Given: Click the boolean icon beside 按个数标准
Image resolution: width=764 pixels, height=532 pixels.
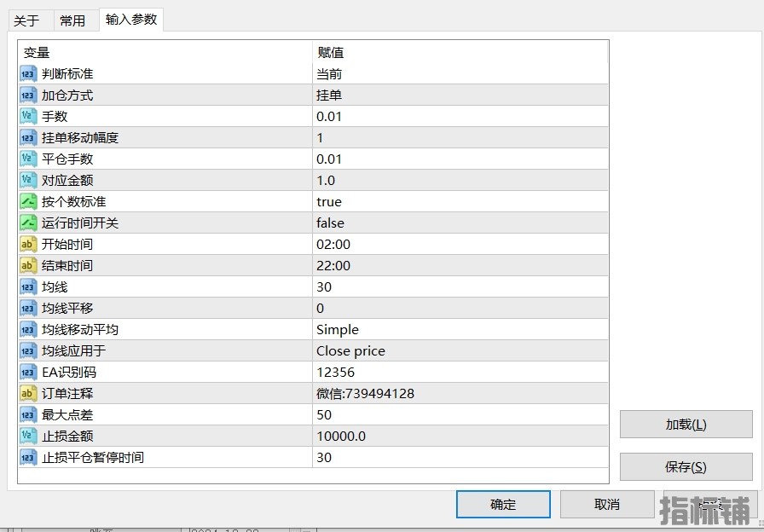Looking at the screenshot, I should pos(27,202).
